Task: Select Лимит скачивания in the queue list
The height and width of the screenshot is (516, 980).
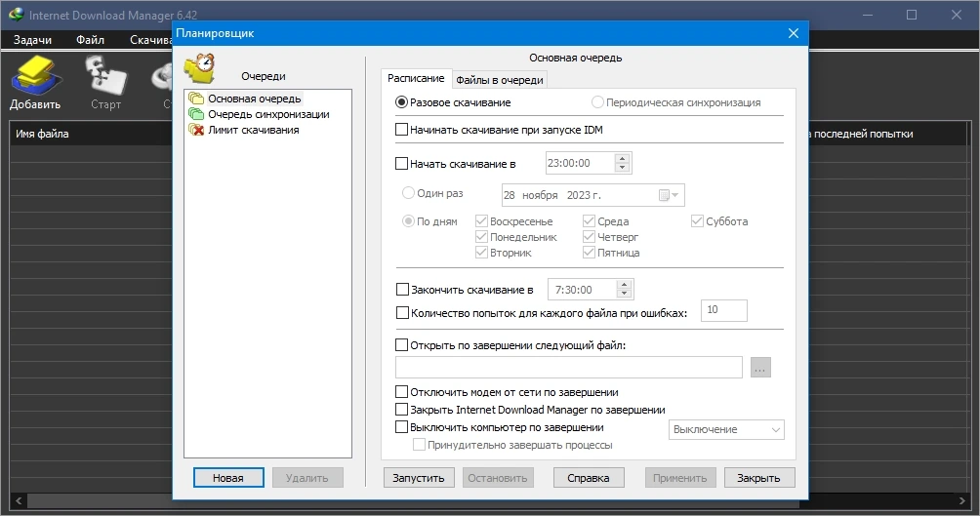Action: [x=253, y=130]
